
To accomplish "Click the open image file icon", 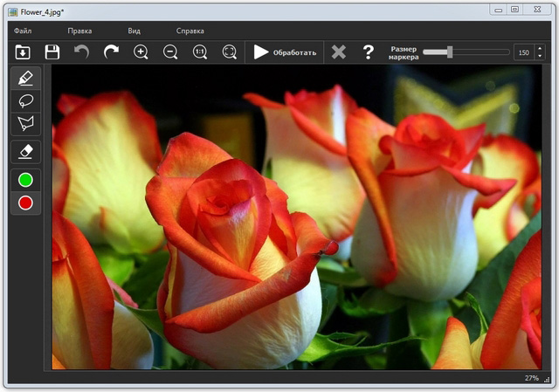I will [23, 52].
